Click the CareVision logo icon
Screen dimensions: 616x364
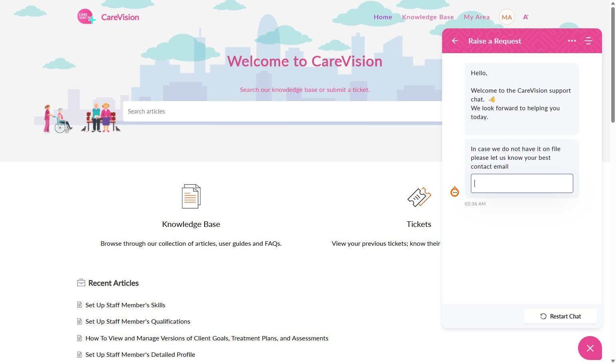point(86,17)
